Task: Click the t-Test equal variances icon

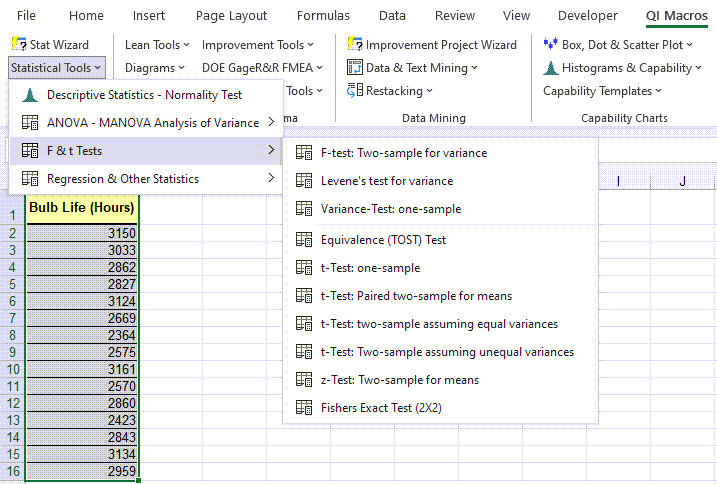Action: (304, 324)
